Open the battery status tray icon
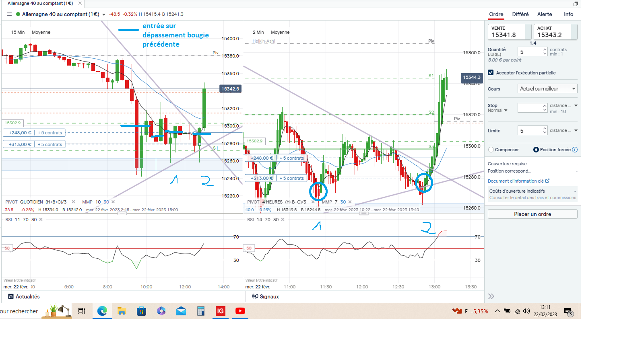Viewport: 644px width, 362px height. [x=507, y=311]
